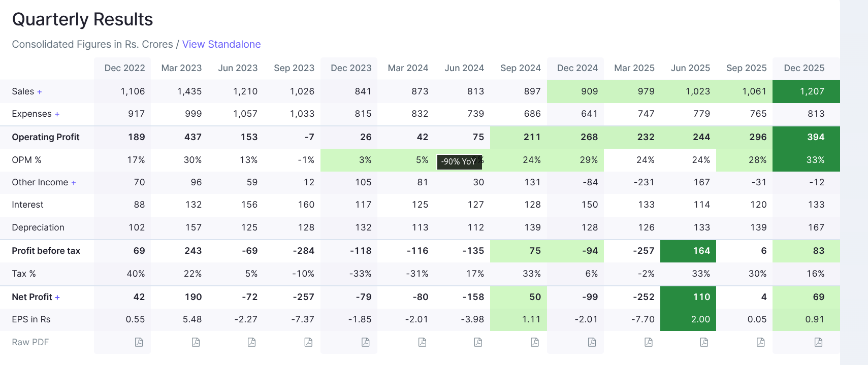Click the dark green Dec 2025 Sales cell
The image size is (868, 365).
[x=806, y=91]
